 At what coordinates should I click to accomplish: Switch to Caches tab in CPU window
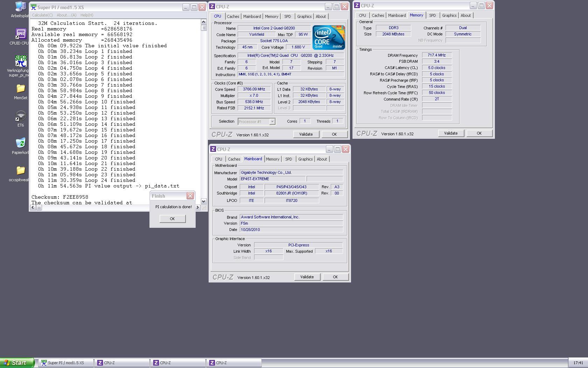point(233,16)
